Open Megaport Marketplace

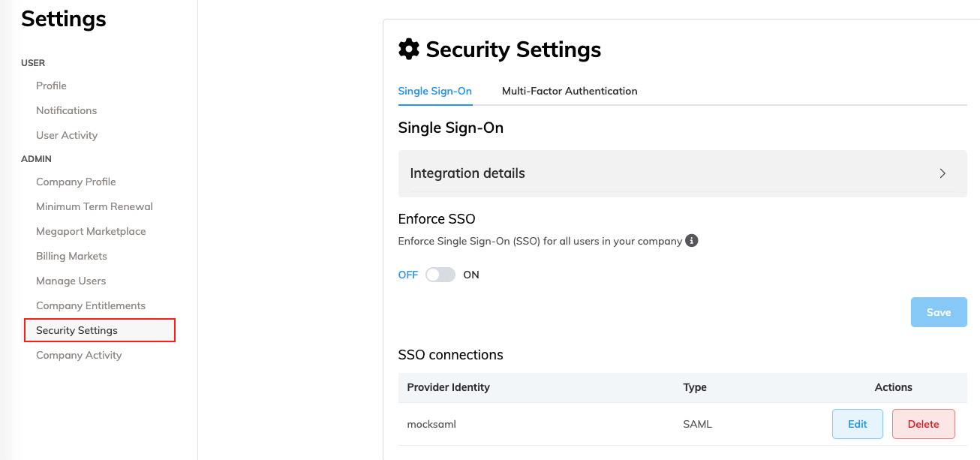pos(90,231)
